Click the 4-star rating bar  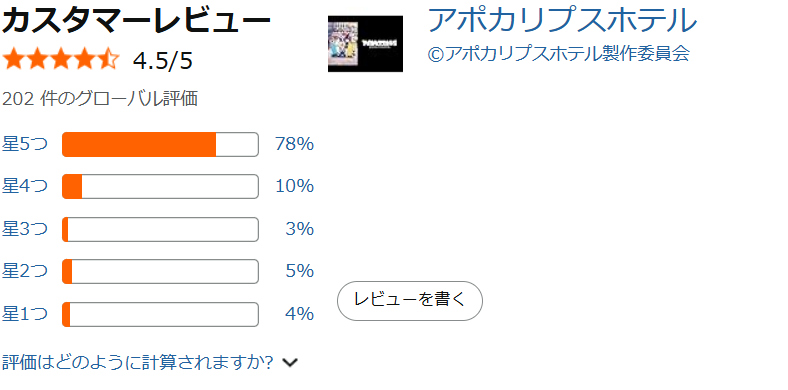[160, 186]
